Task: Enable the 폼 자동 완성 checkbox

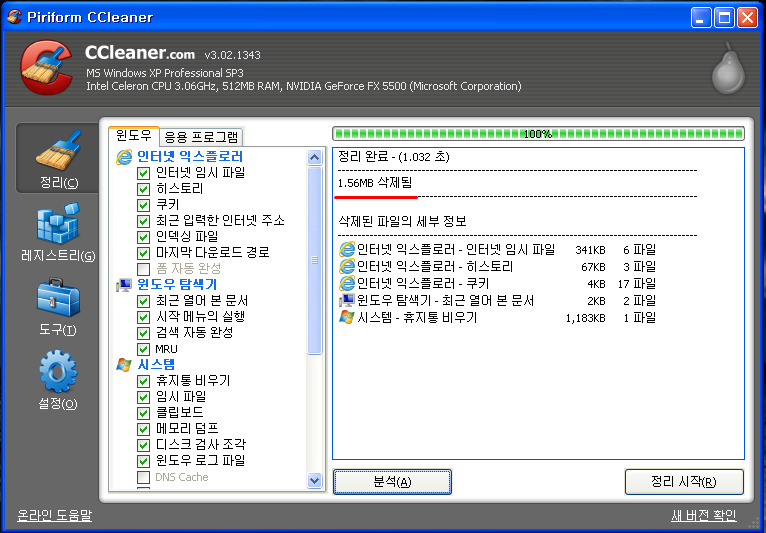Action: click(143, 269)
